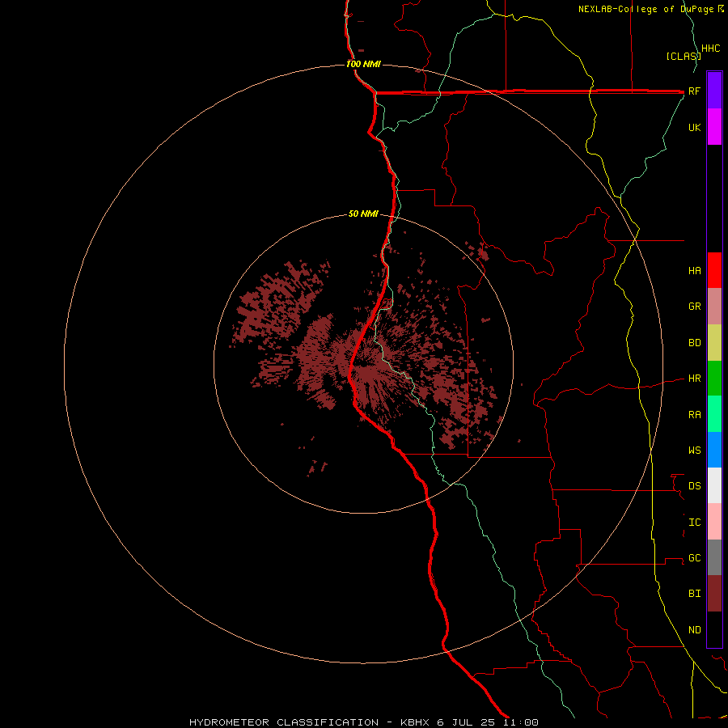This screenshot has height=728, width=728.
Task: Click the UK magenta legend swatch
Action: 714,127
